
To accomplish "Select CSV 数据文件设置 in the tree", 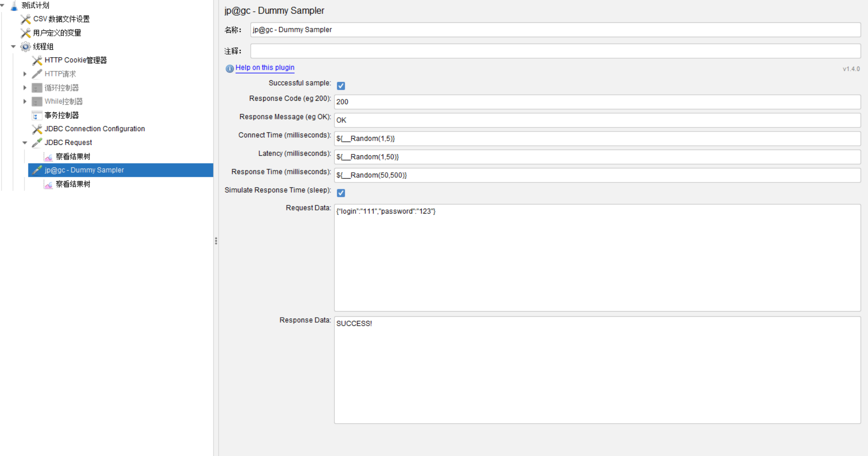I will click(x=61, y=19).
